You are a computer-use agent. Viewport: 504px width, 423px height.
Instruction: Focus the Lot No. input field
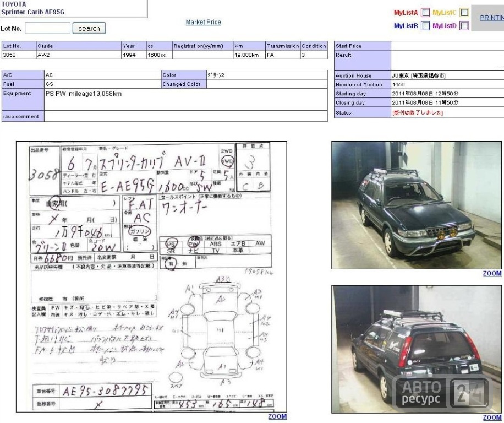click(47, 28)
